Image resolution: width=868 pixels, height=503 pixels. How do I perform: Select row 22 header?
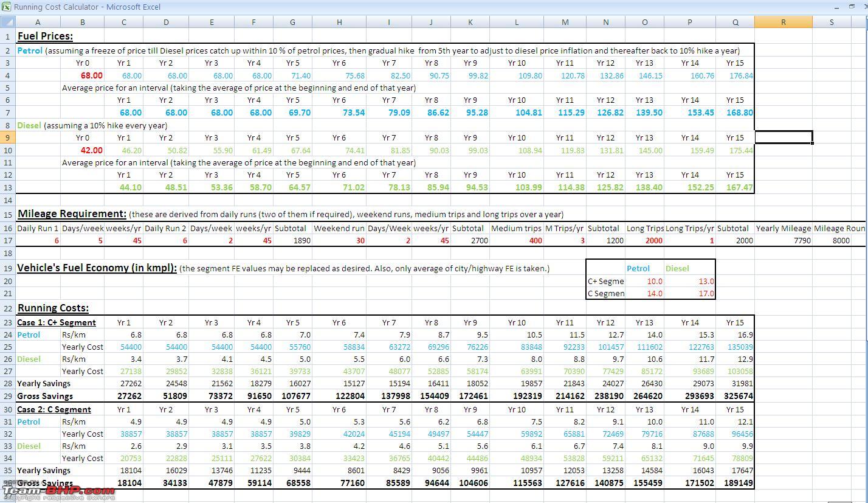click(x=7, y=308)
